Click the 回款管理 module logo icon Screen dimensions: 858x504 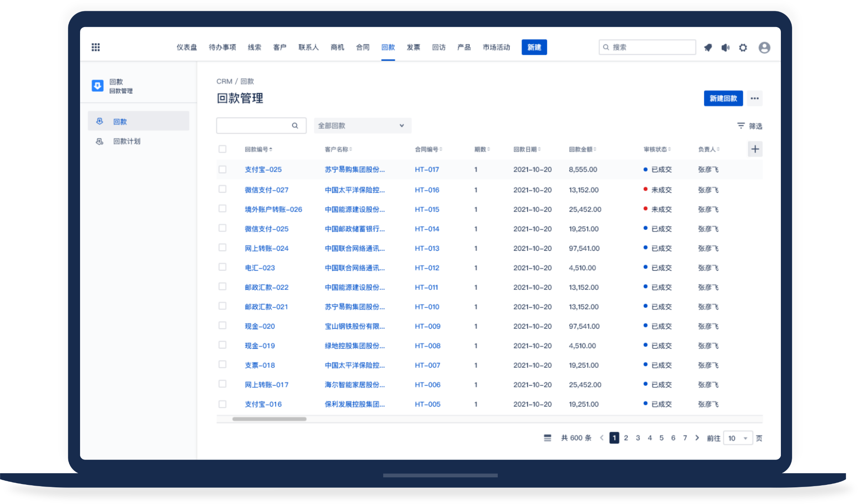[x=98, y=86]
